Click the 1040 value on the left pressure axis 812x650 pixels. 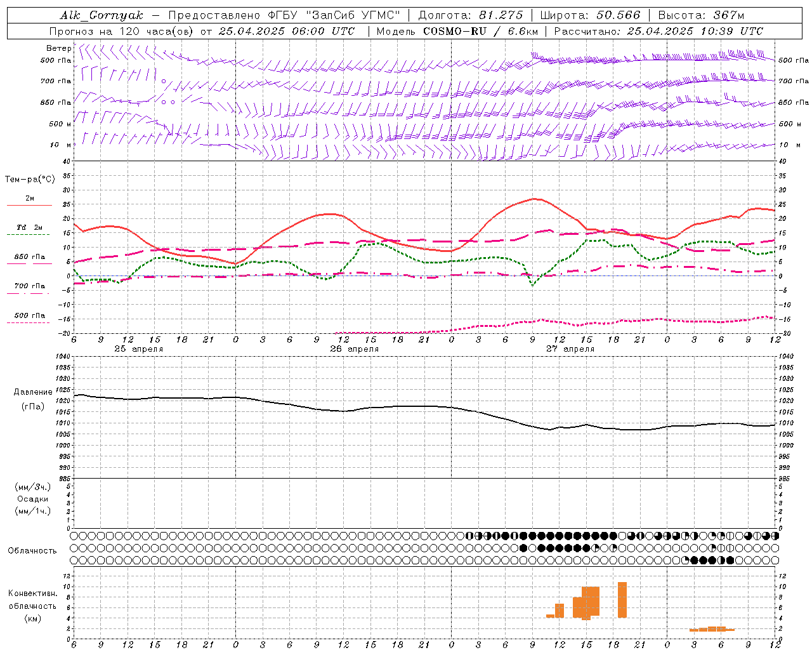point(63,357)
